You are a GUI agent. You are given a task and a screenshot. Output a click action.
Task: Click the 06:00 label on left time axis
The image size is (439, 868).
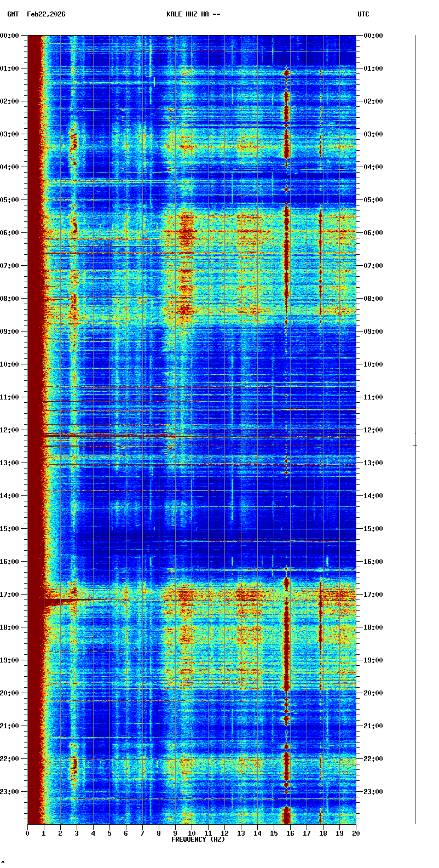[x=10, y=233]
